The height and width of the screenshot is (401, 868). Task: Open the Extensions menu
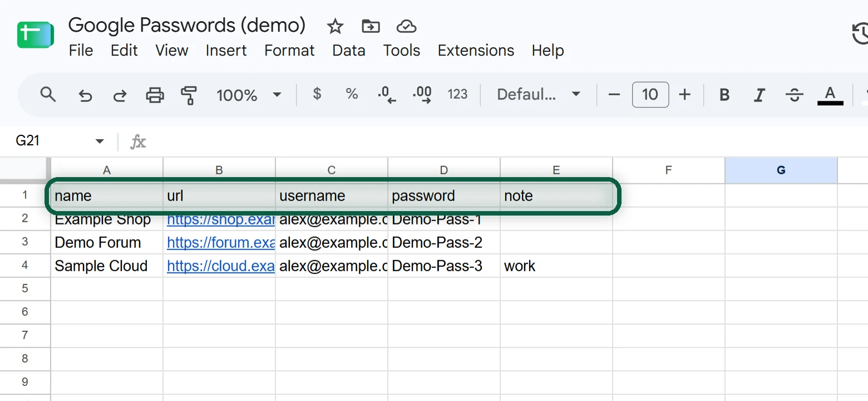476,50
